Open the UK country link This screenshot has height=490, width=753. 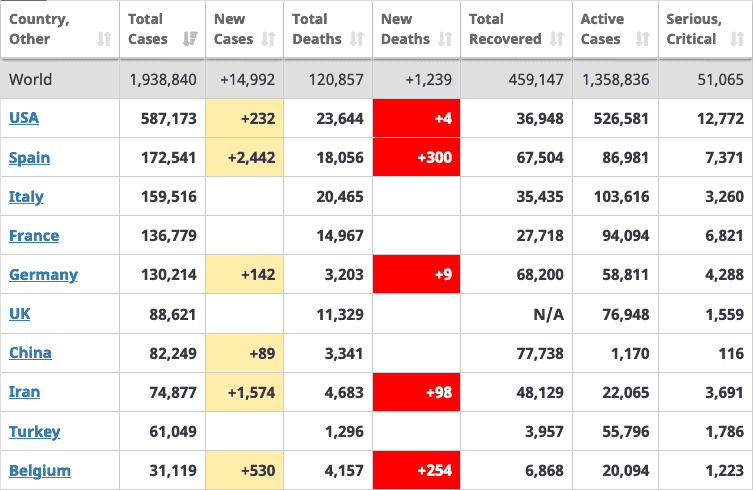click(20, 314)
